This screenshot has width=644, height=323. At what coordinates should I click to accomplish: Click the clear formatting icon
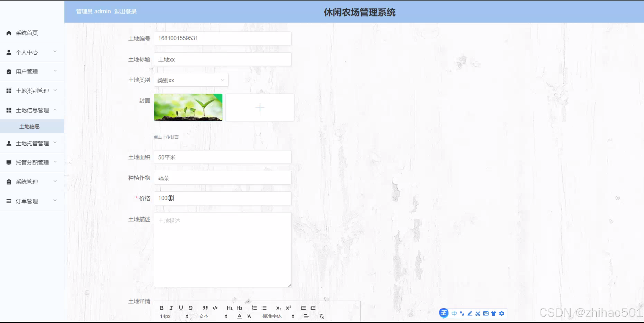point(321,316)
